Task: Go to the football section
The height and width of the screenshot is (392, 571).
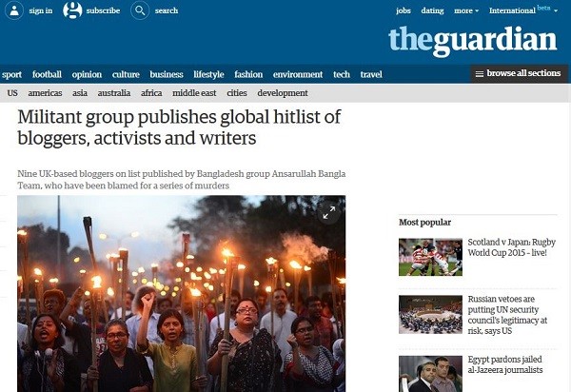Action: point(47,74)
